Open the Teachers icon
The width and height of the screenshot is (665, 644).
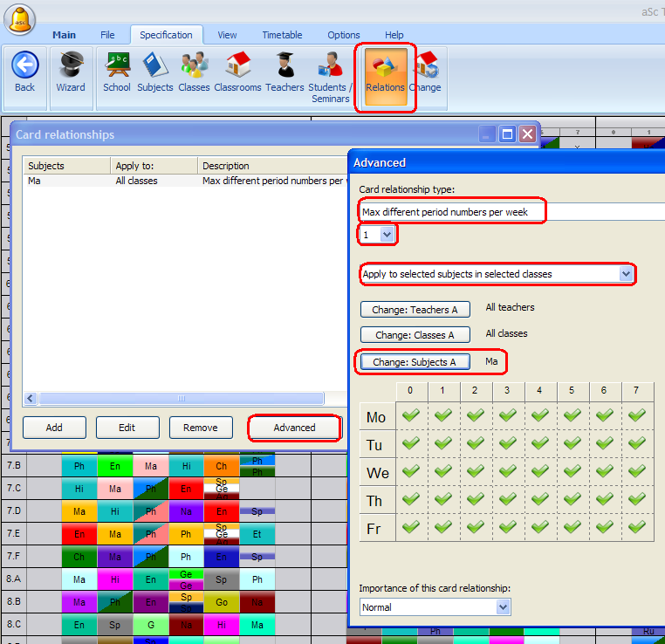[285, 65]
